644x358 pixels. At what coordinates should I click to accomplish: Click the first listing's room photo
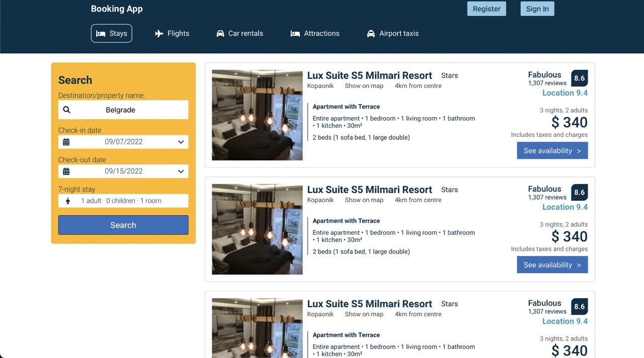(x=257, y=115)
